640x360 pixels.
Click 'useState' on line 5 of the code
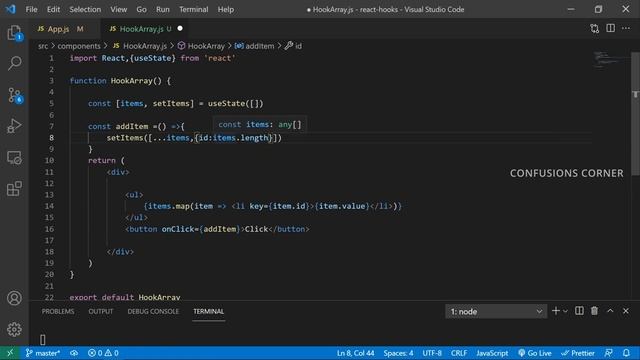tap(227, 104)
